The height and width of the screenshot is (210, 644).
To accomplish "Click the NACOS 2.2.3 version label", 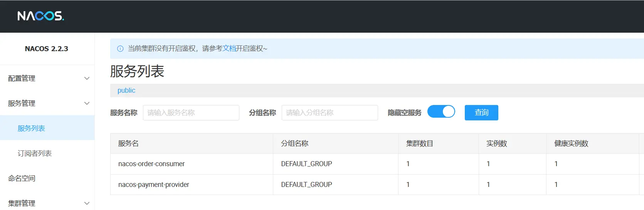I will [47, 49].
